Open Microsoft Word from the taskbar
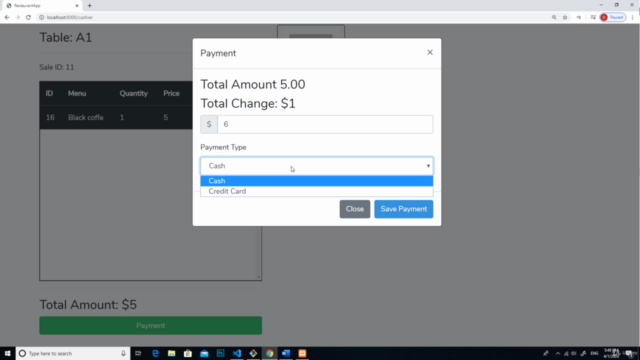Viewport: 640px width, 360px height. click(286, 353)
